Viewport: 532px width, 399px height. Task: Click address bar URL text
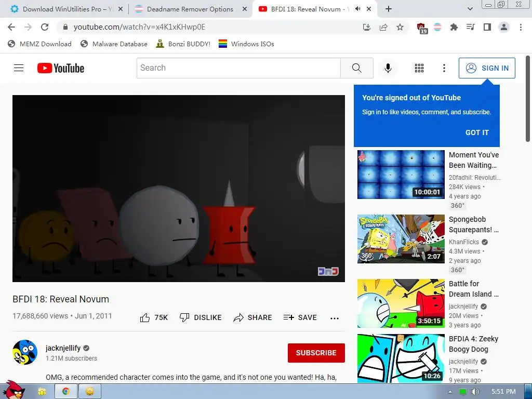[139, 27]
